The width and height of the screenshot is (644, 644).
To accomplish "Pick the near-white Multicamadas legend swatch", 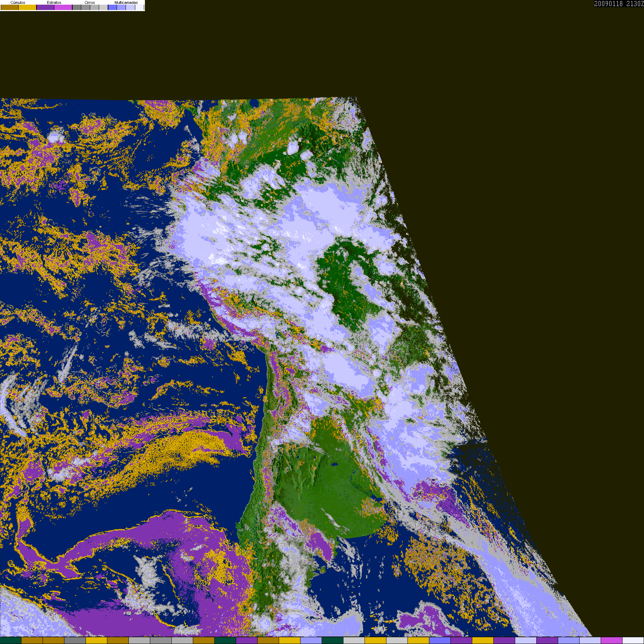I will click(x=140, y=7).
